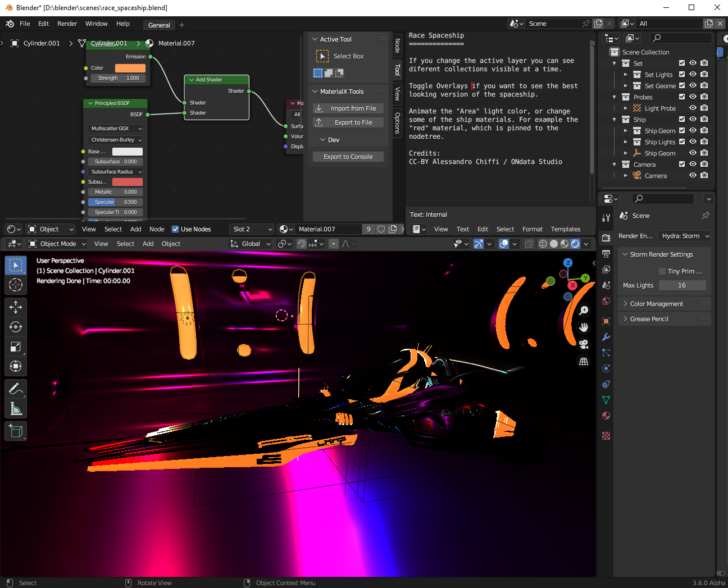Toggle Use Nodes checkbox

175,229
